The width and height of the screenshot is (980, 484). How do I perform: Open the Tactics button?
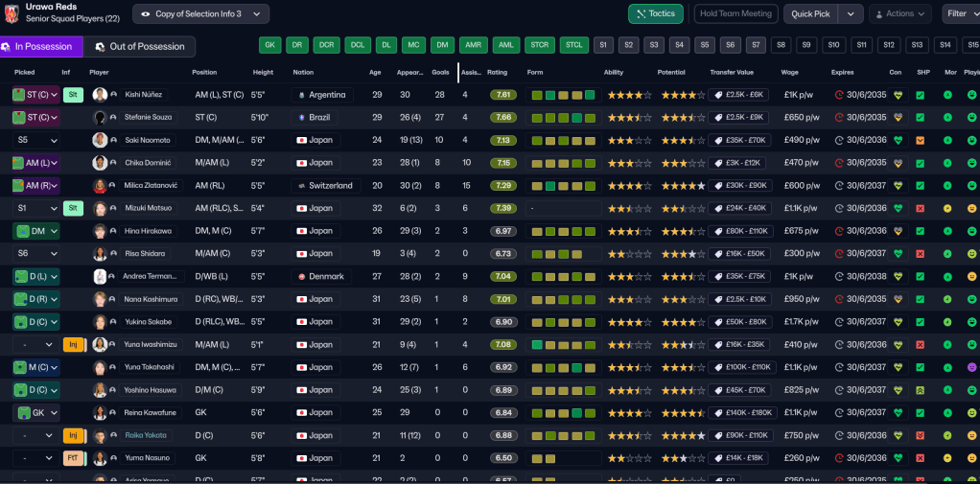[x=656, y=13]
